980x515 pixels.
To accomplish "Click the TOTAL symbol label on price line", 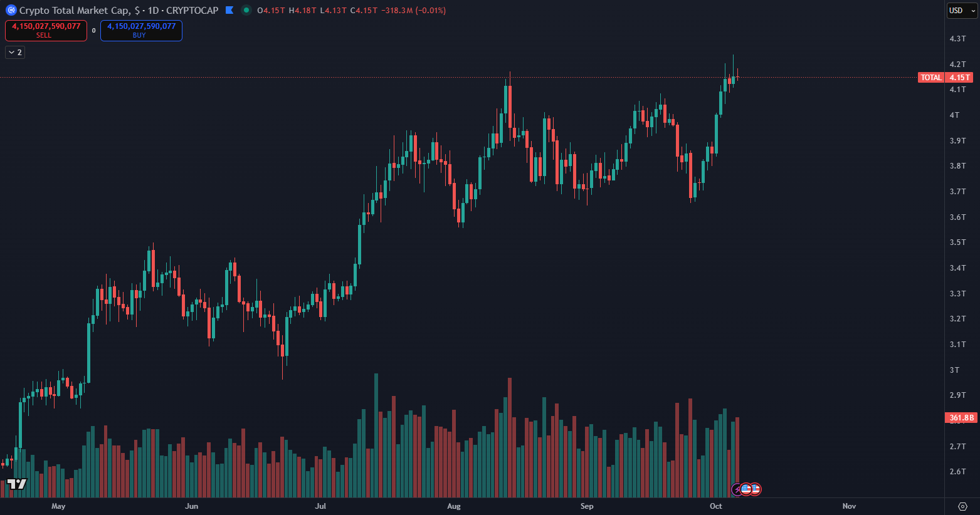I will coord(931,78).
